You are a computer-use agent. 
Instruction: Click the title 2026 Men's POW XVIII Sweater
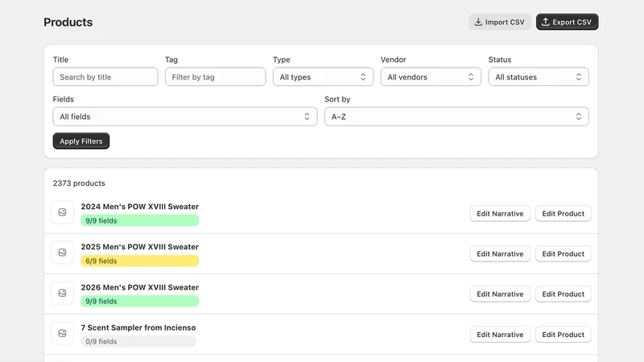click(139, 287)
